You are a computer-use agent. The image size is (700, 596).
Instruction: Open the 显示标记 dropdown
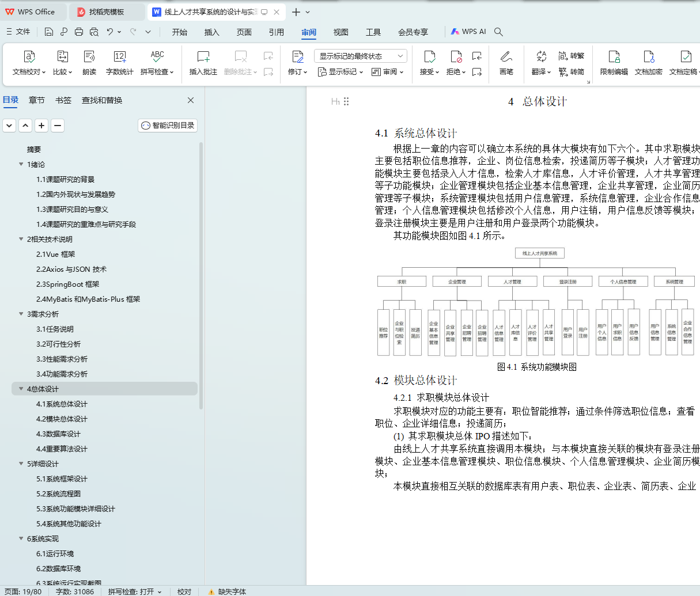(x=340, y=72)
